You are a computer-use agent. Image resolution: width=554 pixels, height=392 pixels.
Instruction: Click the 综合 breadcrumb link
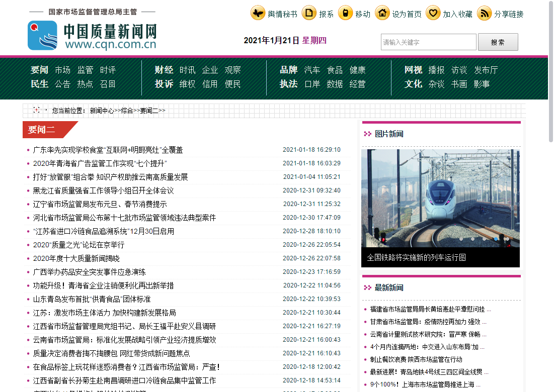[127, 111]
